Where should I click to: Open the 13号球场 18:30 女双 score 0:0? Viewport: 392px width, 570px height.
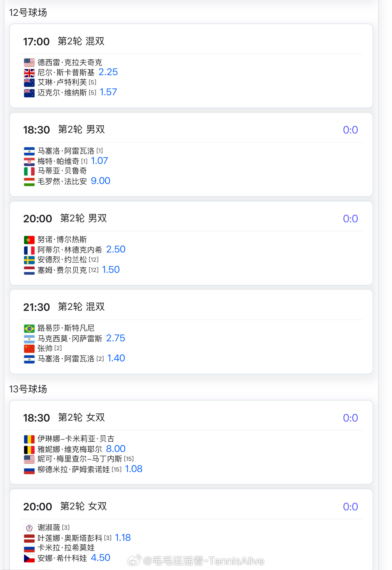click(x=350, y=418)
